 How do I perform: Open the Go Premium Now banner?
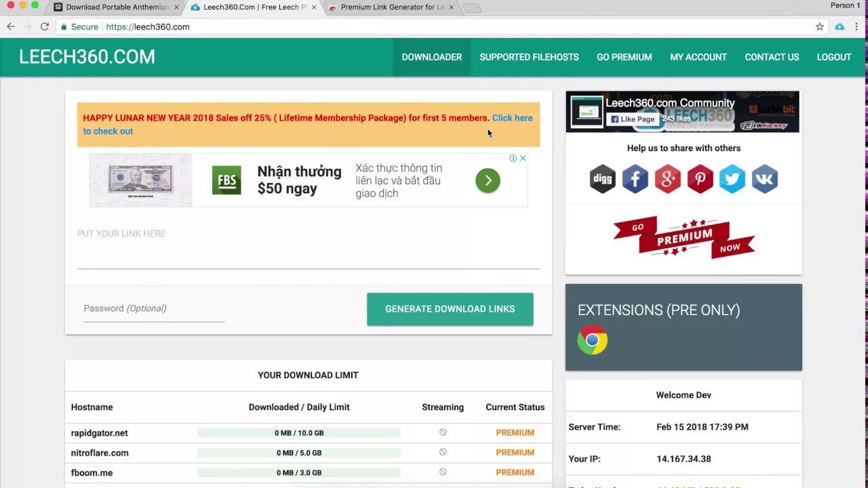[x=684, y=237]
